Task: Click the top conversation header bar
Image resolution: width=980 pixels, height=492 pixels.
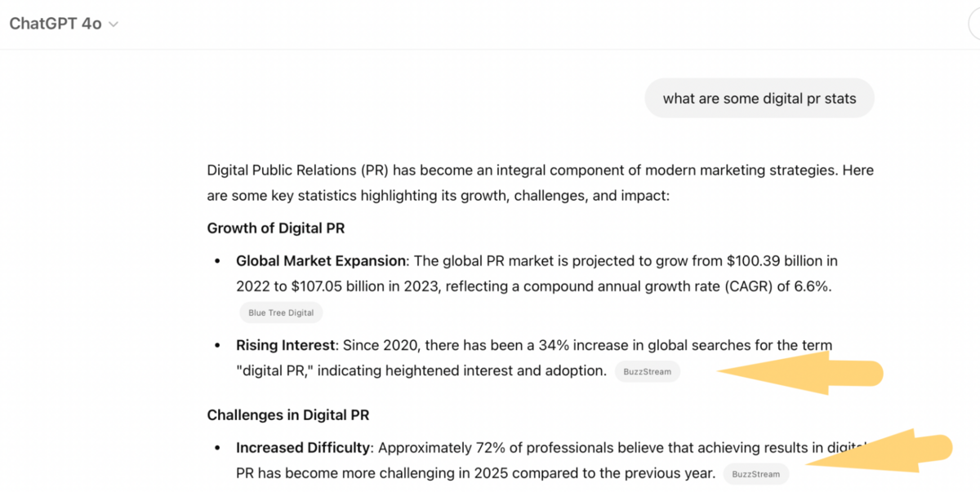Action: (x=490, y=24)
